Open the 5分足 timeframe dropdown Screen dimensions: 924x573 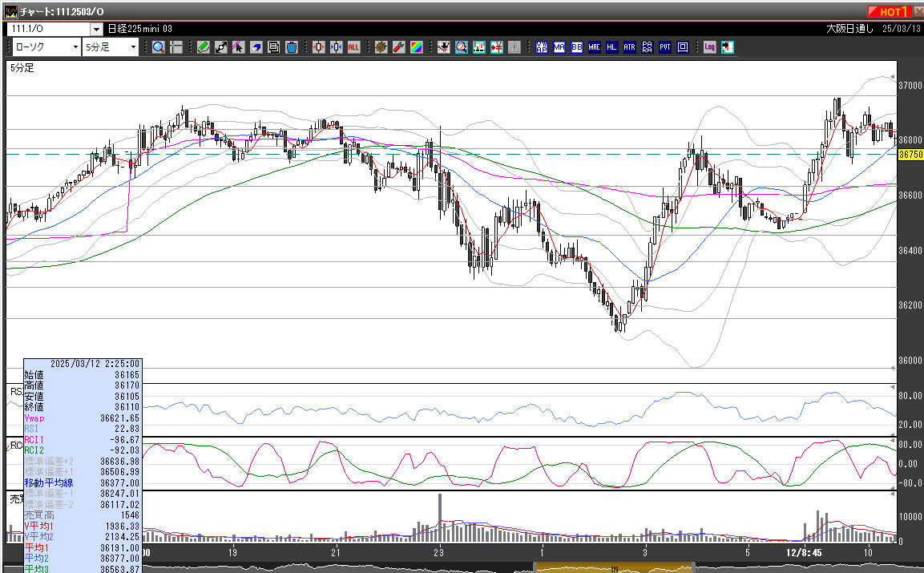point(111,47)
